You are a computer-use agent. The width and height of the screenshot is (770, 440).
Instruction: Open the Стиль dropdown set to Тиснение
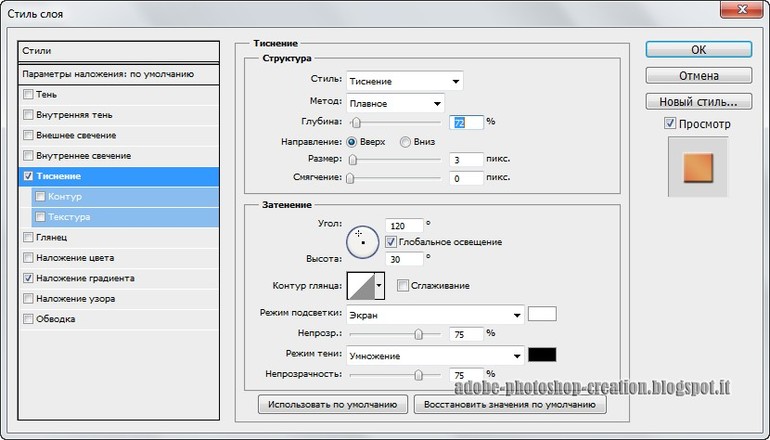404,82
